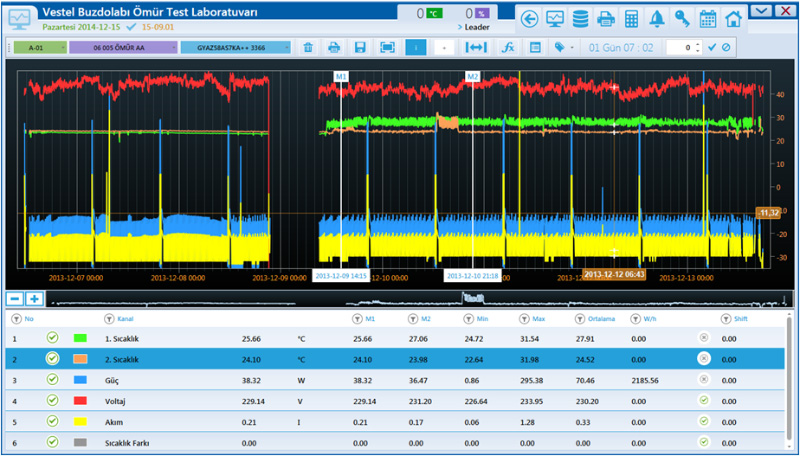The height and width of the screenshot is (456, 800).
Task: Open the No column filter
Action: pos(16,319)
